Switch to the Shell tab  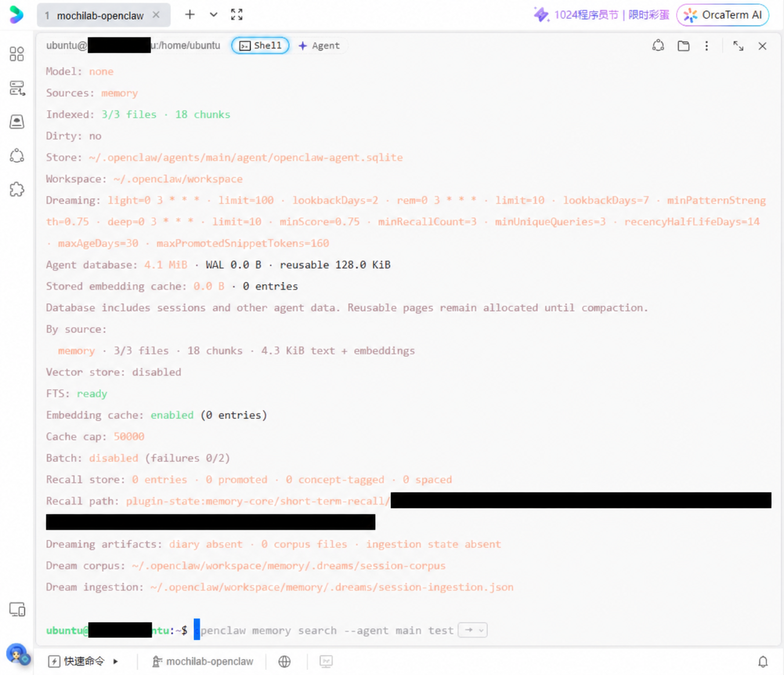260,45
